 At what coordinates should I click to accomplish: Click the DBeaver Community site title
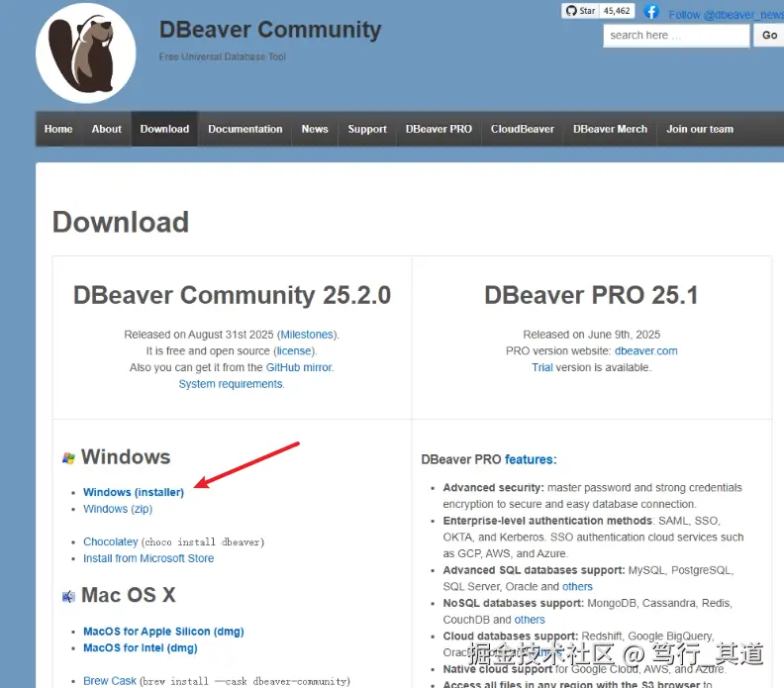pos(270,30)
